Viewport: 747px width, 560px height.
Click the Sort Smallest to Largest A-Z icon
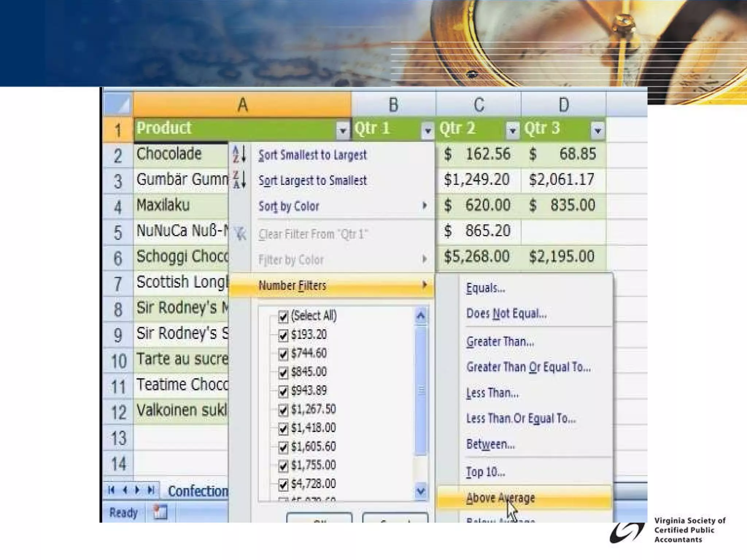coord(239,154)
